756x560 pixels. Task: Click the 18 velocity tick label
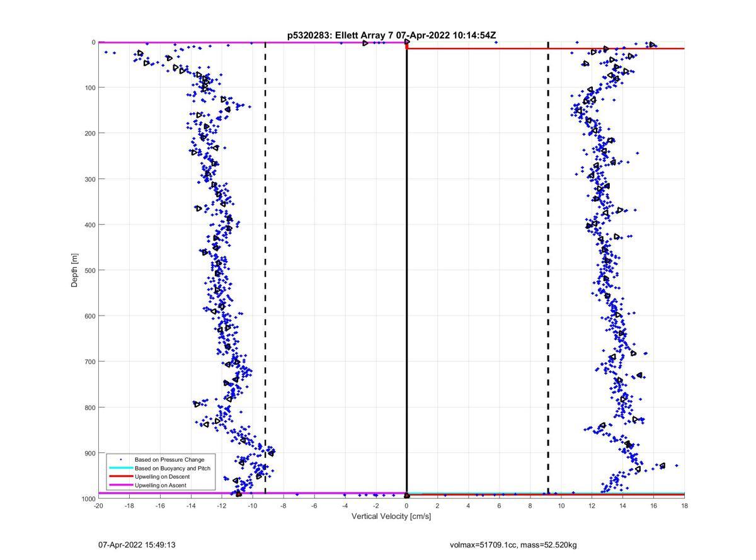(684, 505)
